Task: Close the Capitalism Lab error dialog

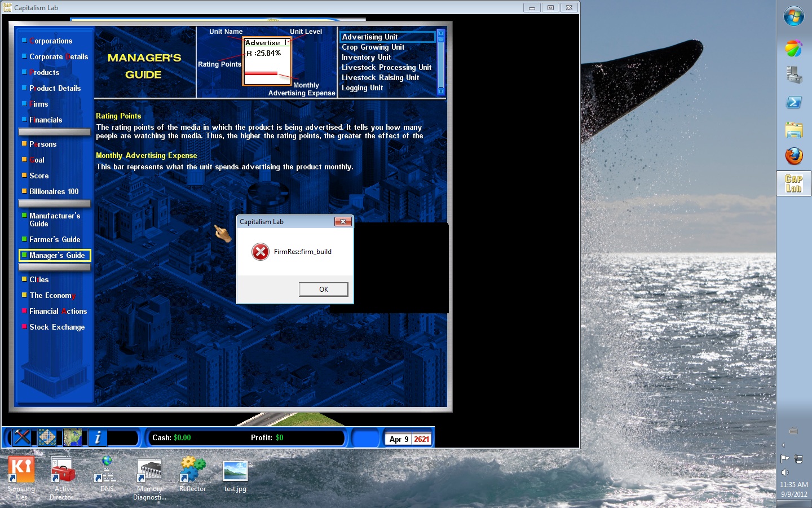Action: coord(343,221)
